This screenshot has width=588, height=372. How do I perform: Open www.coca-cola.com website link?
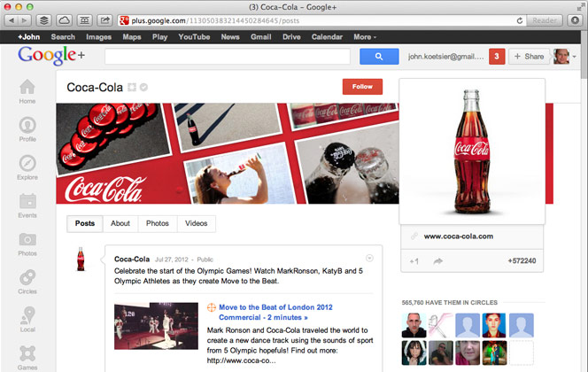(458, 236)
